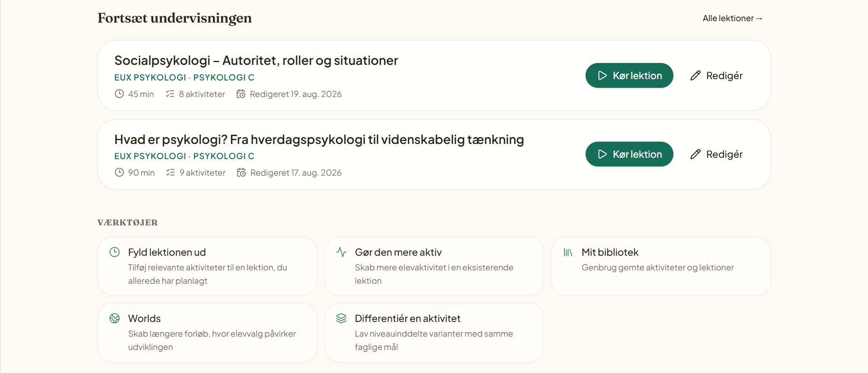Click calendar icon beside Redigeret 19. aug.
The height and width of the screenshot is (373, 868).
click(241, 94)
